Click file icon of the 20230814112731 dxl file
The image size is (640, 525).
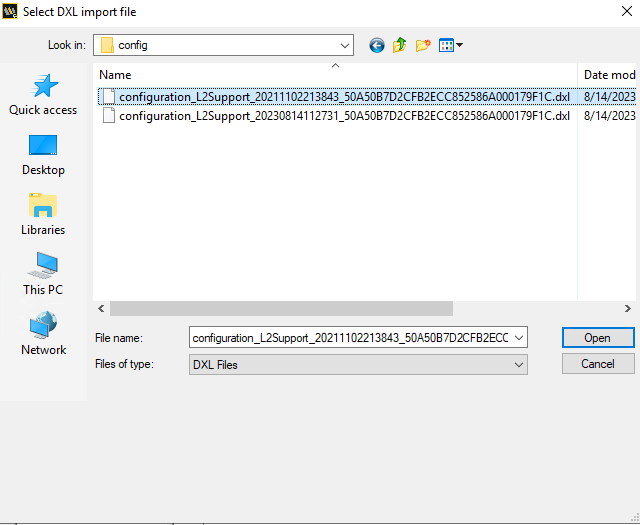[x=109, y=116]
